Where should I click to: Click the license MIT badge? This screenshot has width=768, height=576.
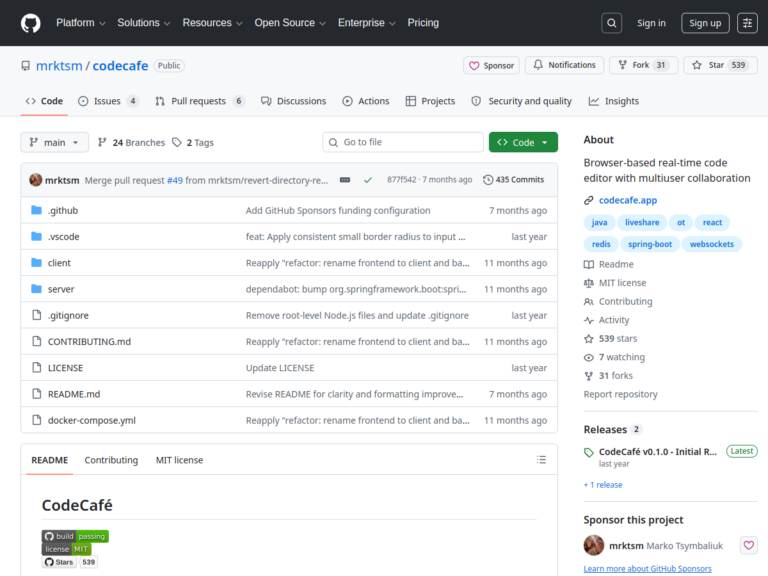point(66,549)
